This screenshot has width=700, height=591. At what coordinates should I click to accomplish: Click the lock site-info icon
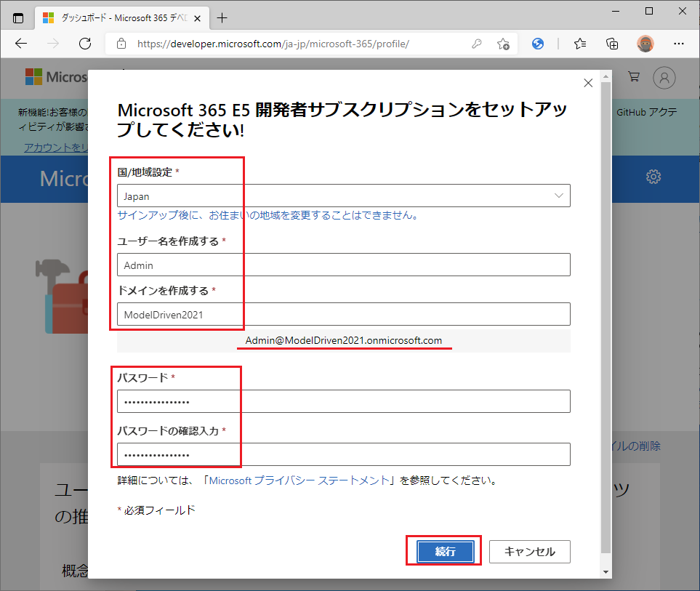coord(121,44)
